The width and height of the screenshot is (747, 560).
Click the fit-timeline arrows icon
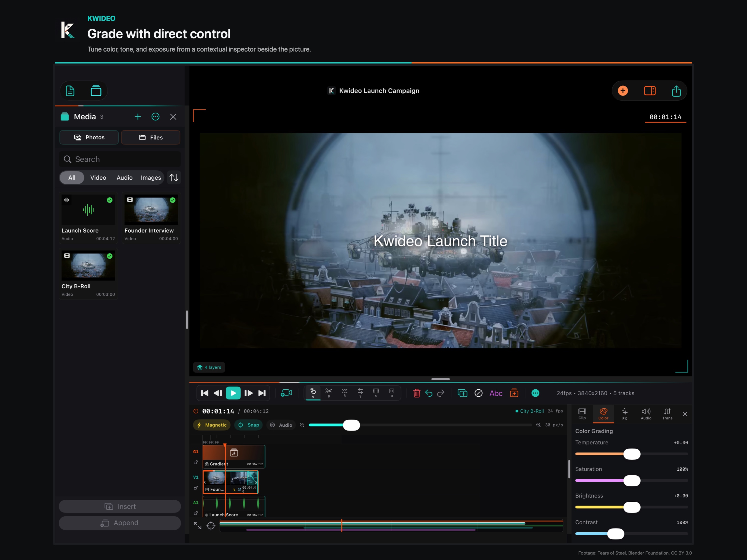click(x=198, y=526)
